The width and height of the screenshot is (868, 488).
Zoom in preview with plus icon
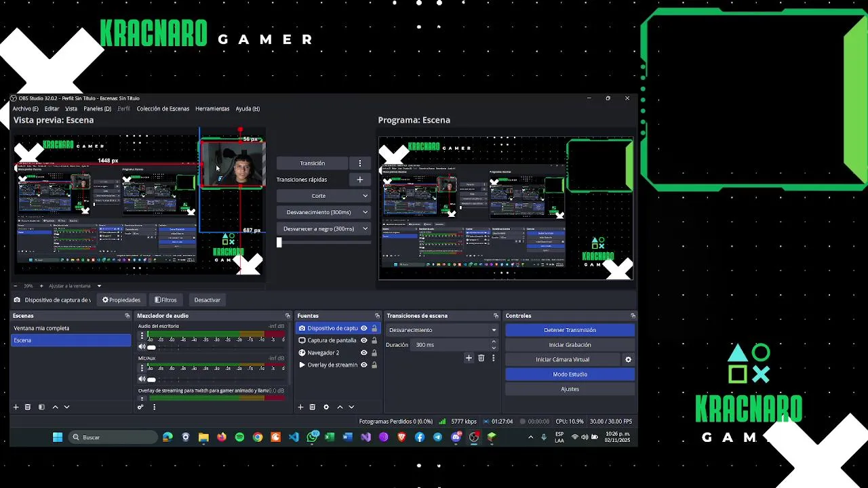pyautogui.click(x=42, y=286)
